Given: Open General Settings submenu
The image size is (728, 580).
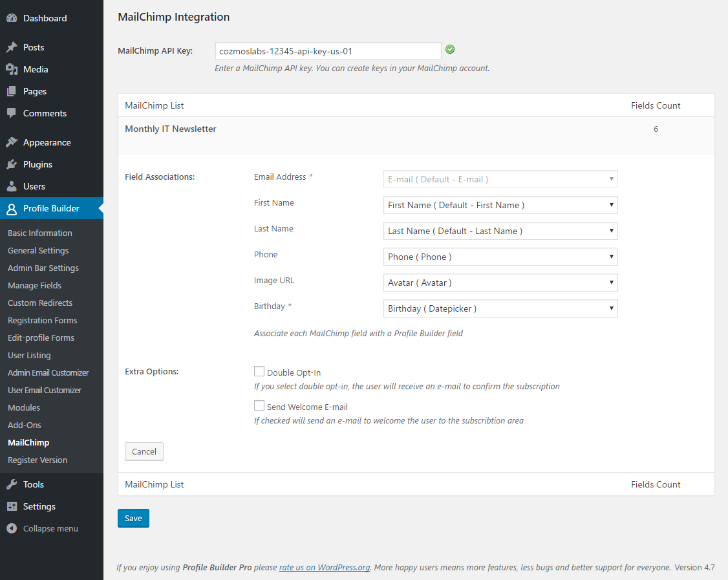Looking at the screenshot, I should click(38, 251).
